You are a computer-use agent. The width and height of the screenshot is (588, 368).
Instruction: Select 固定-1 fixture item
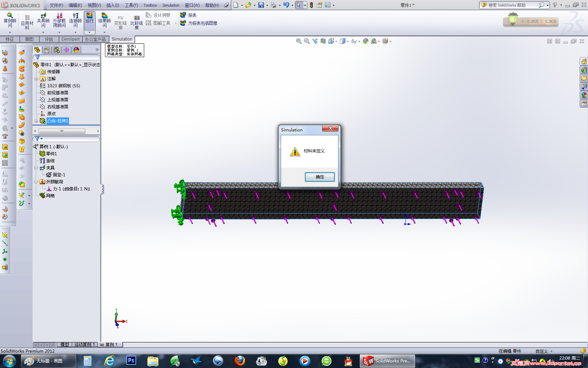tap(56, 175)
